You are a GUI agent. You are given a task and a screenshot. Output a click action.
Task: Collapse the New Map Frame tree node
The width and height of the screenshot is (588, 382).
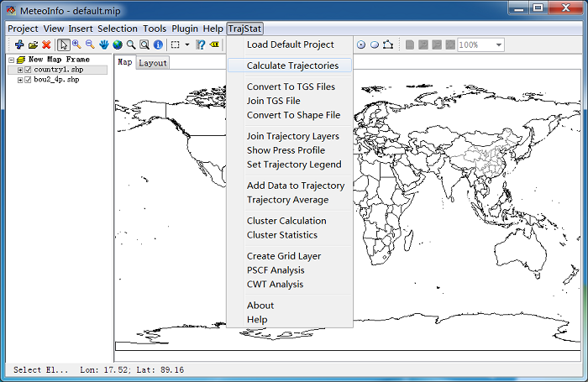point(10,60)
